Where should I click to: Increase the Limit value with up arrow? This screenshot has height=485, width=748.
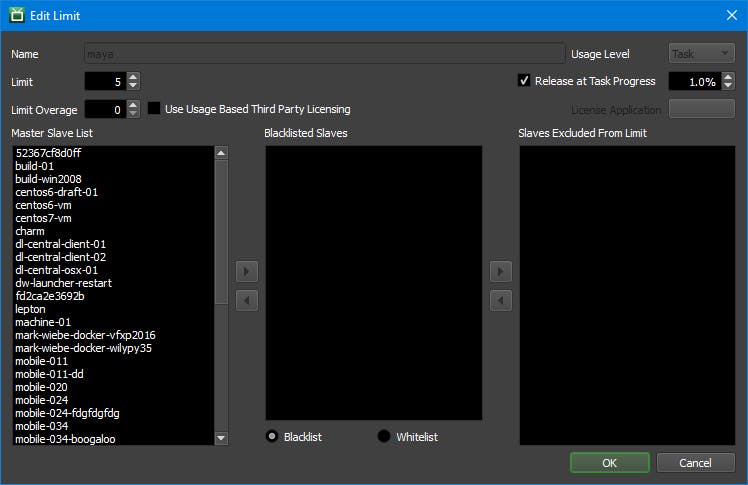pos(134,77)
